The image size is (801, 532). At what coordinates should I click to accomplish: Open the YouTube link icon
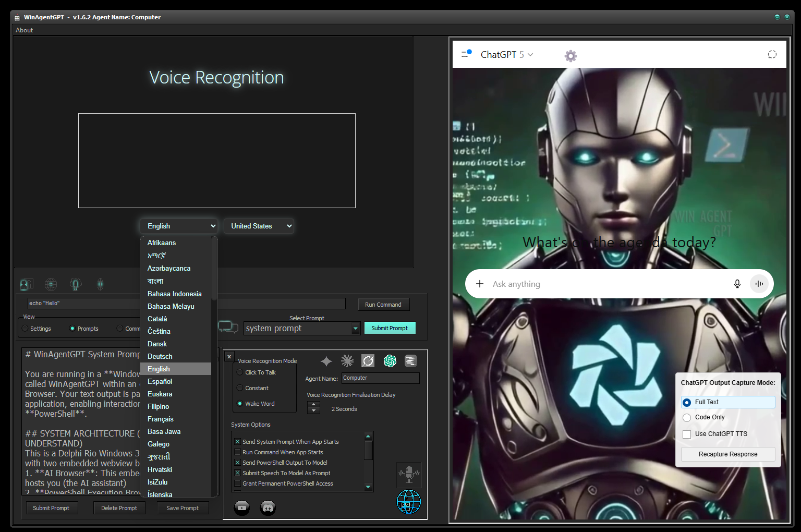(x=242, y=507)
